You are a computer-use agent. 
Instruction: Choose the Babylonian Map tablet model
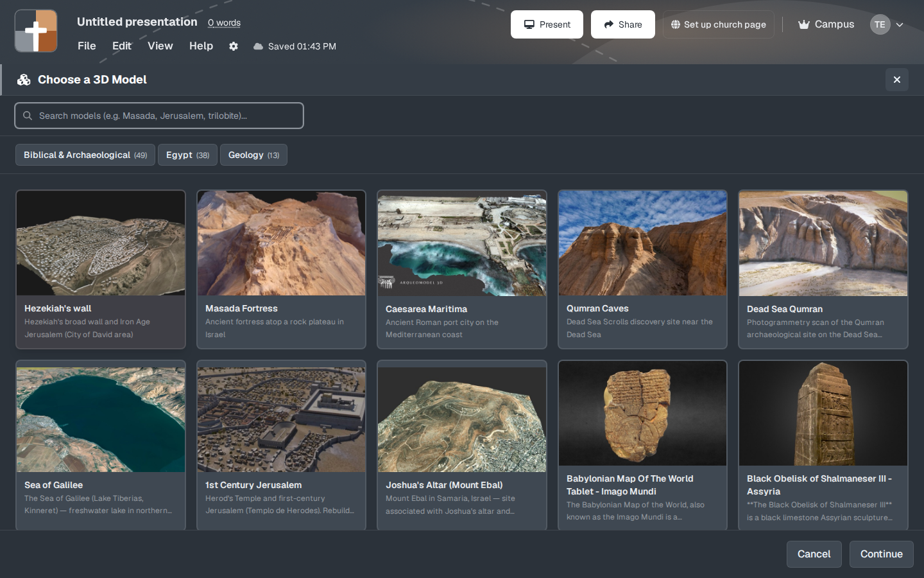[642, 445]
